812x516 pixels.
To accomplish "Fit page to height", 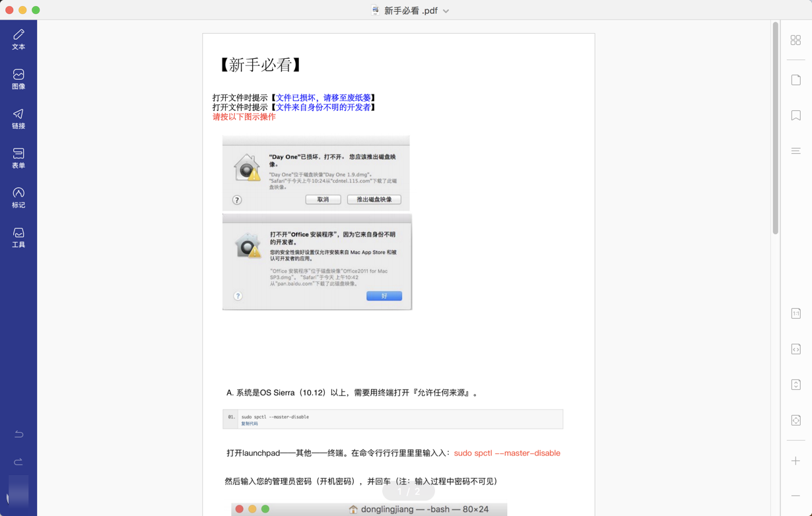I will tap(795, 385).
